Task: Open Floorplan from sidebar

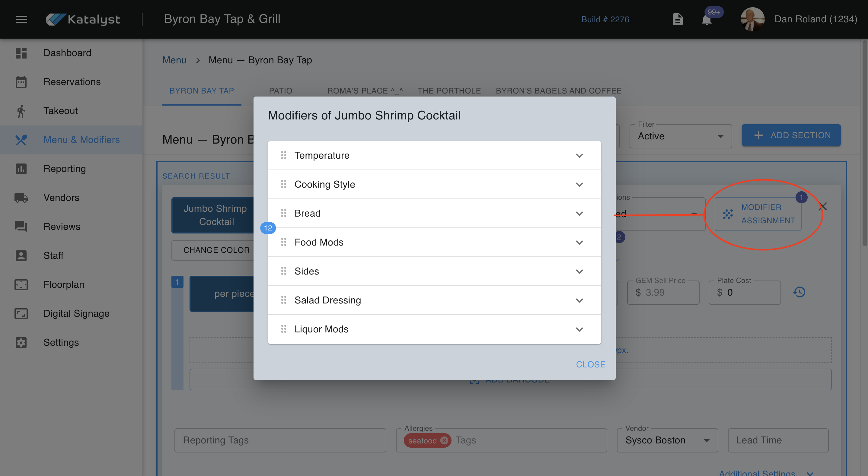Action: coord(64,284)
